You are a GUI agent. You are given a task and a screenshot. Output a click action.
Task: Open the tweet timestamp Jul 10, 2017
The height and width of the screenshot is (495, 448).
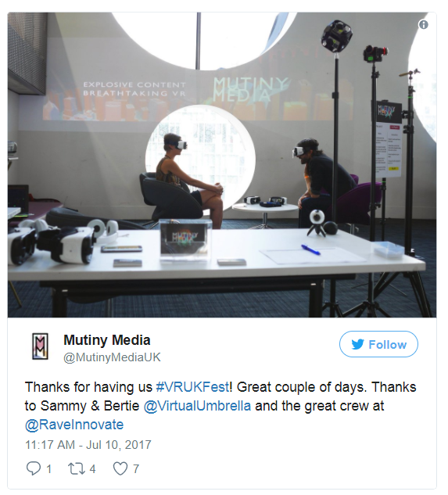(x=88, y=445)
